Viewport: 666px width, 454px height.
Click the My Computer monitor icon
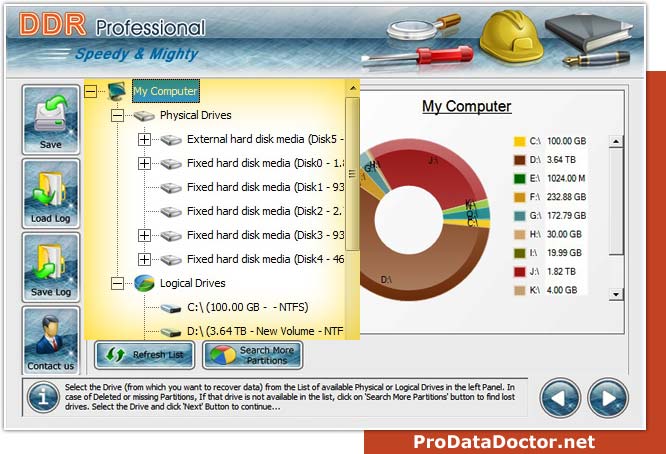pos(117,91)
